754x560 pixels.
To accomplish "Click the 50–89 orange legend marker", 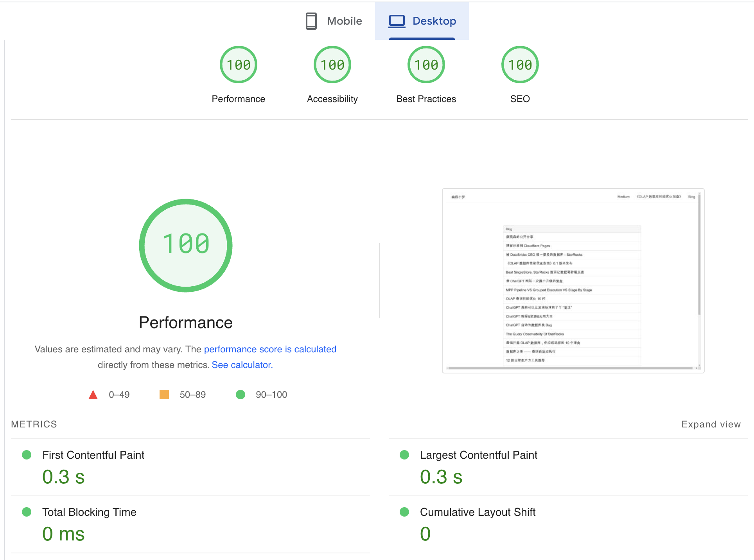I will pos(164,395).
